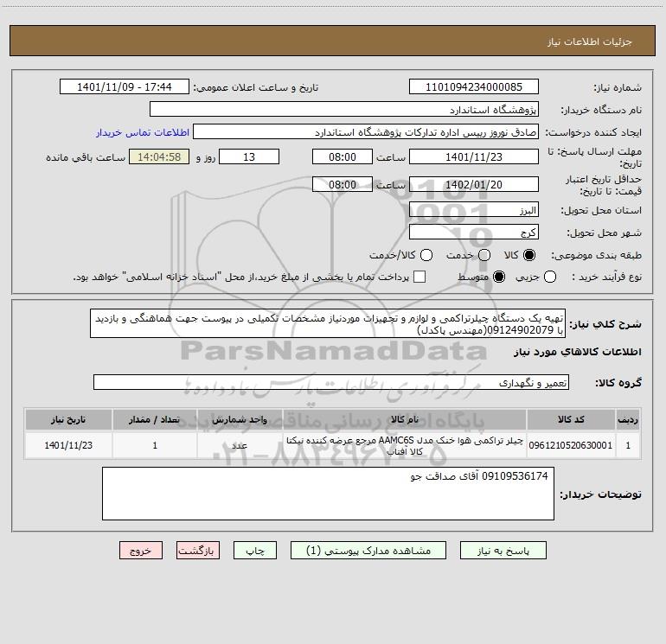Click the گروه کالا field تعمیر و نگهداری
Viewport: 666px width, 644px height.
click(331, 382)
